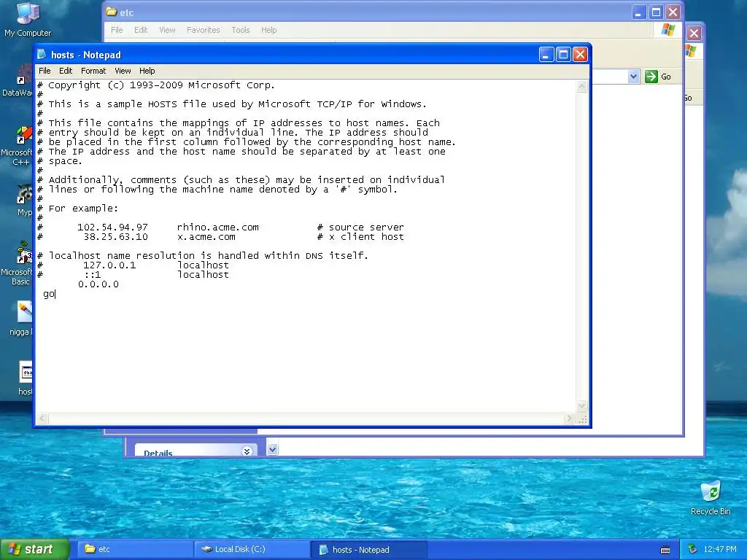The height and width of the screenshot is (560, 747).
Task: Click the 0.0.0.0 entry line
Action: 98,284
